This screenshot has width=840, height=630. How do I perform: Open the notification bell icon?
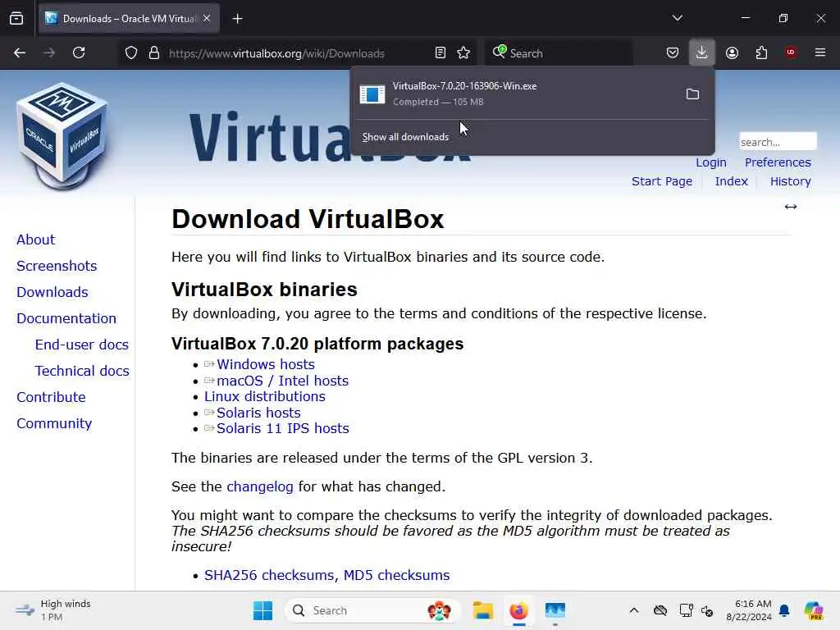[x=784, y=610]
